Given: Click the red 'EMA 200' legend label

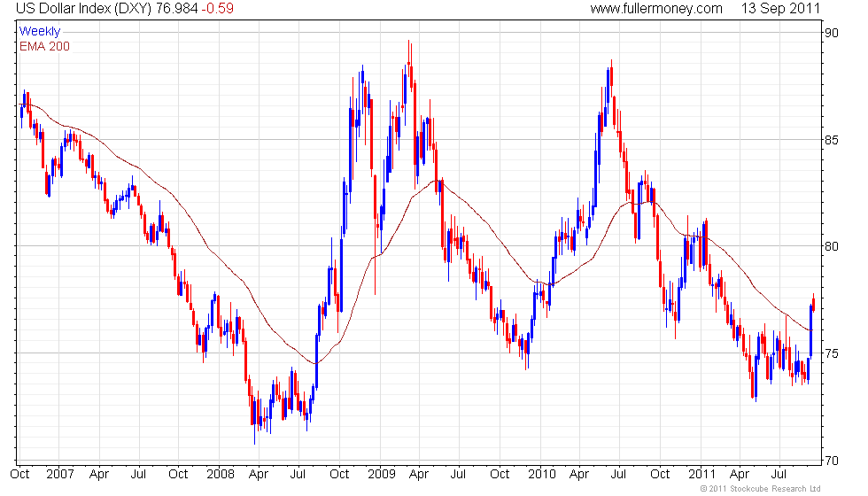Looking at the screenshot, I should (44, 46).
